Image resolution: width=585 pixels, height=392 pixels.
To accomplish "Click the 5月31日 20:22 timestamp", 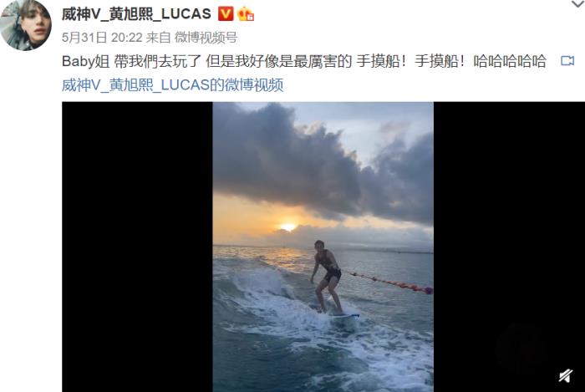I will click(102, 38).
